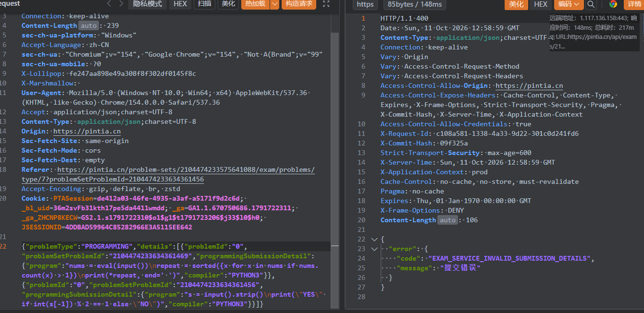This screenshot has height=313, width=644.
Task: Click the 扫描 button
Action: pos(204,4)
